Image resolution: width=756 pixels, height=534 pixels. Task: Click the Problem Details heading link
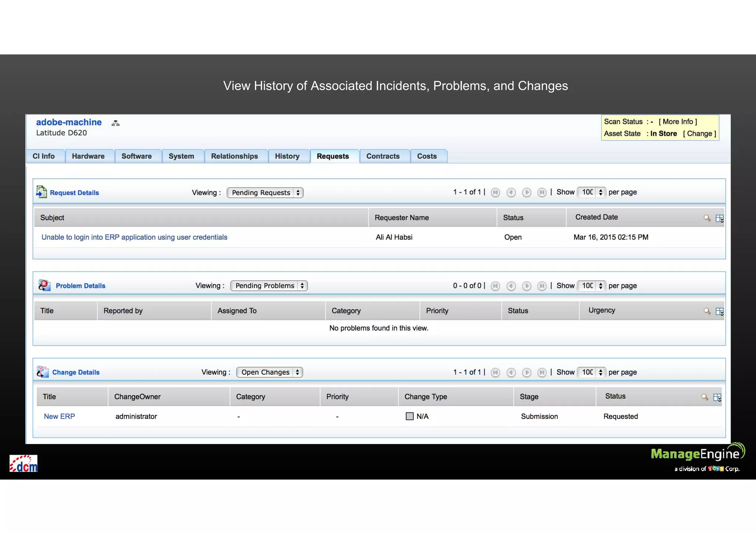pos(80,286)
